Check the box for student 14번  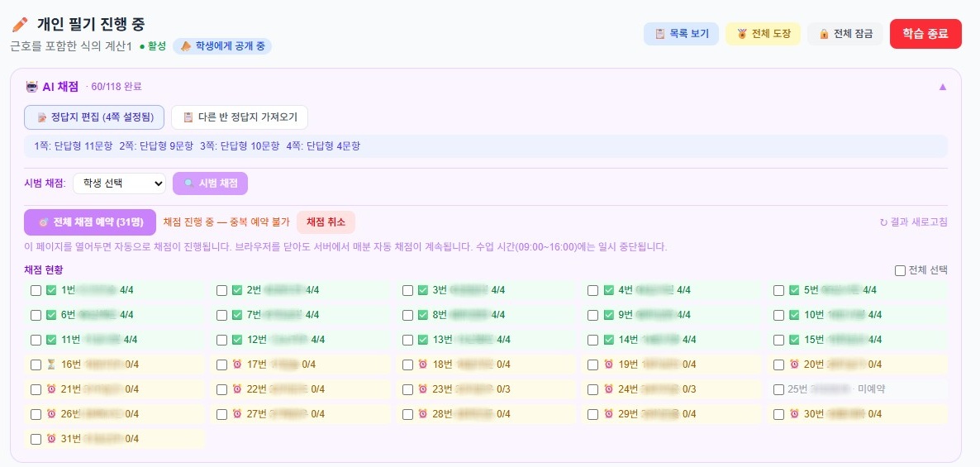point(593,340)
